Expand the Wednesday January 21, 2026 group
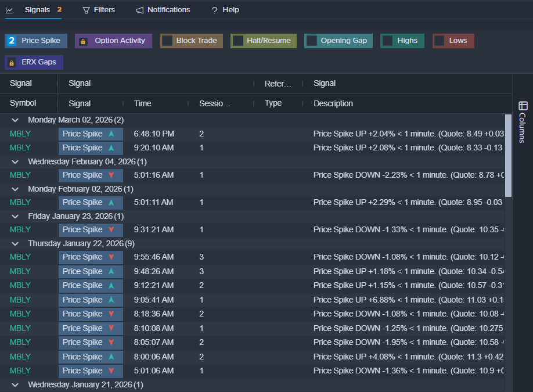The height and width of the screenshot is (392, 533). (x=15, y=385)
